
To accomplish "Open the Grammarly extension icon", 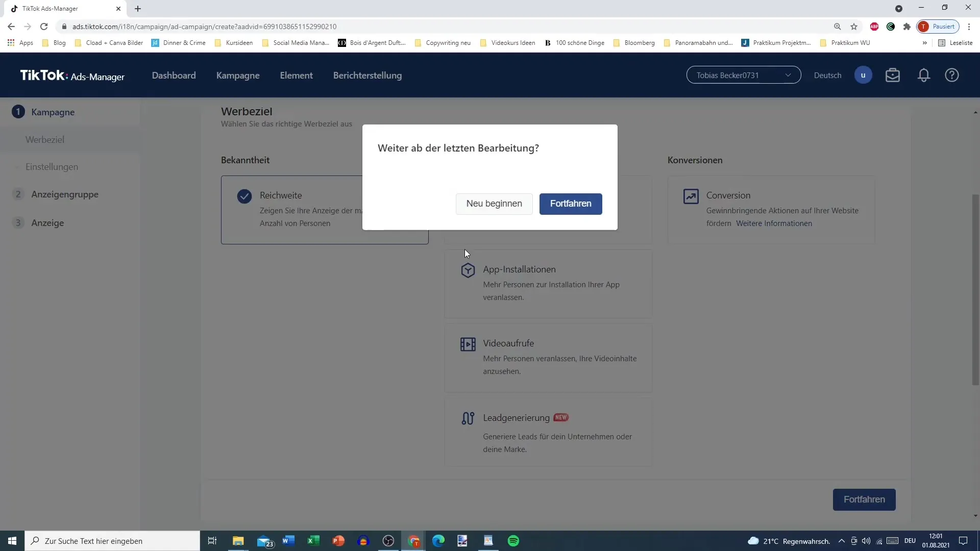I will pos(891,27).
